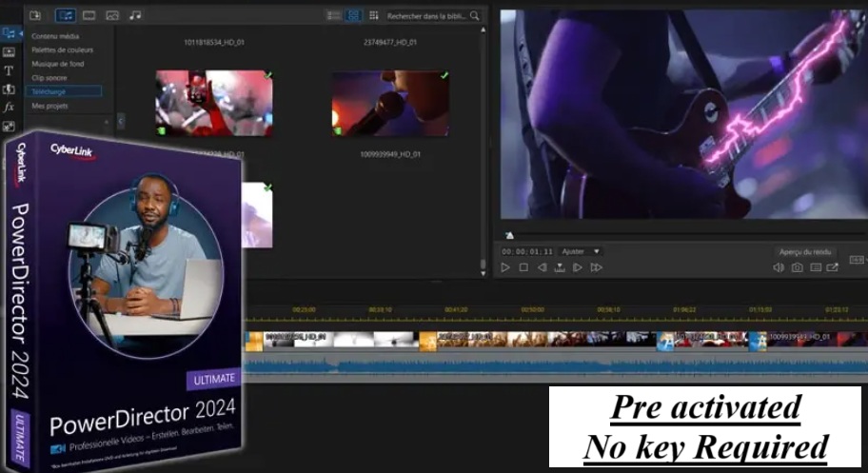The width and height of the screenshot is (868, 473).
Task: Click the search magnifier icon
Action: point(475,16)
